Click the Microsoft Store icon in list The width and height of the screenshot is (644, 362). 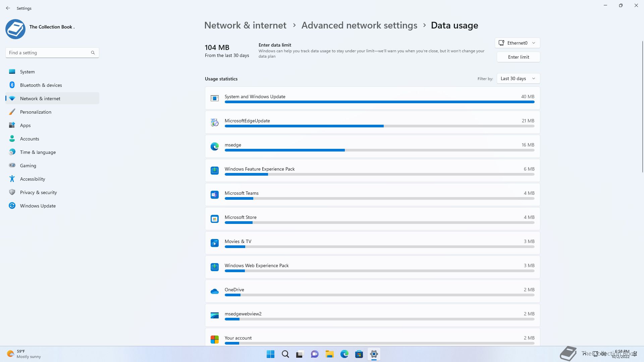pos(215,219)
